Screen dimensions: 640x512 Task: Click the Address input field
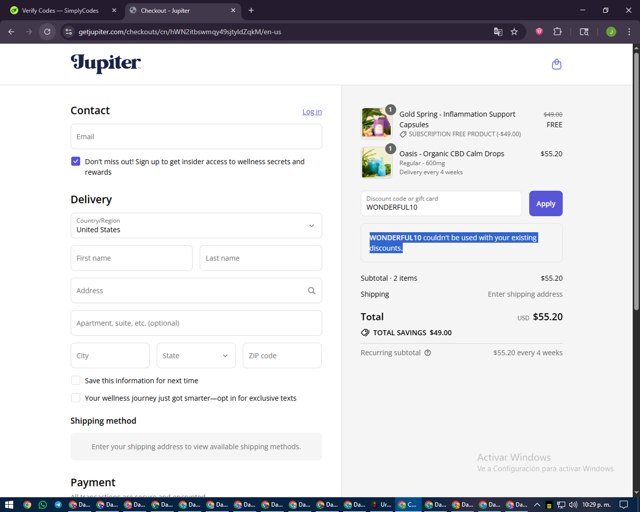[x=196, y=291]
